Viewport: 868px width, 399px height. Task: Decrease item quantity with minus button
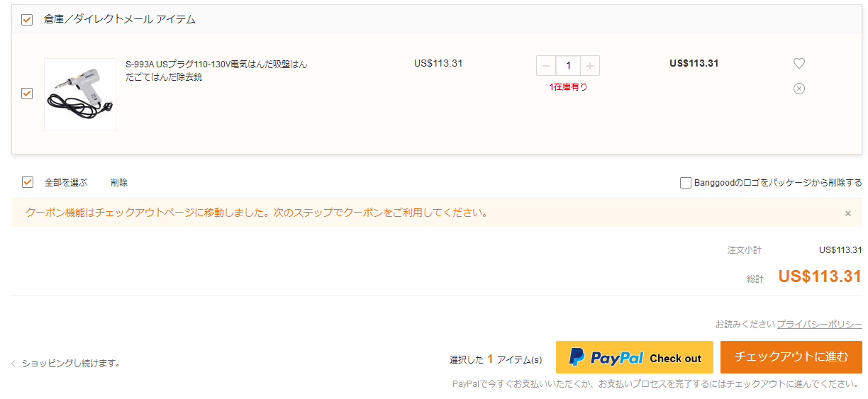pos(546,66)
